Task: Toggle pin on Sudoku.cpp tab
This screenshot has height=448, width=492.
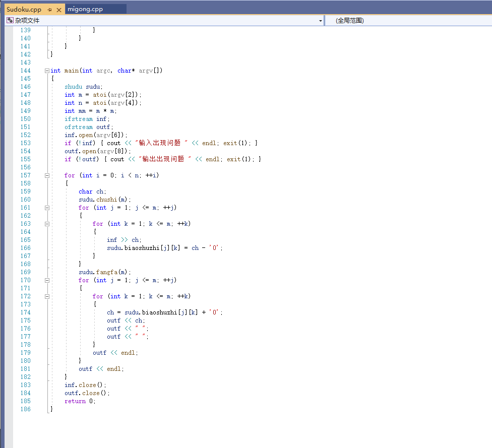Action: [49, 10]
